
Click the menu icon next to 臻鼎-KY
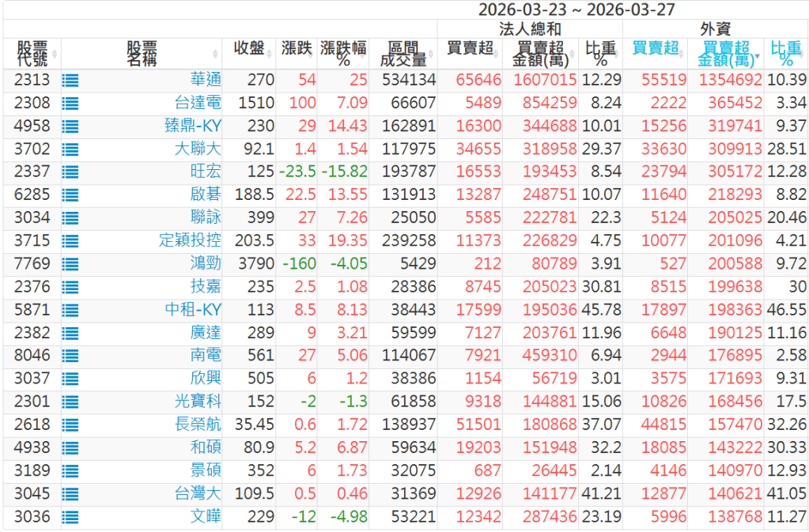pyautogui.click(x=70, y=126)
